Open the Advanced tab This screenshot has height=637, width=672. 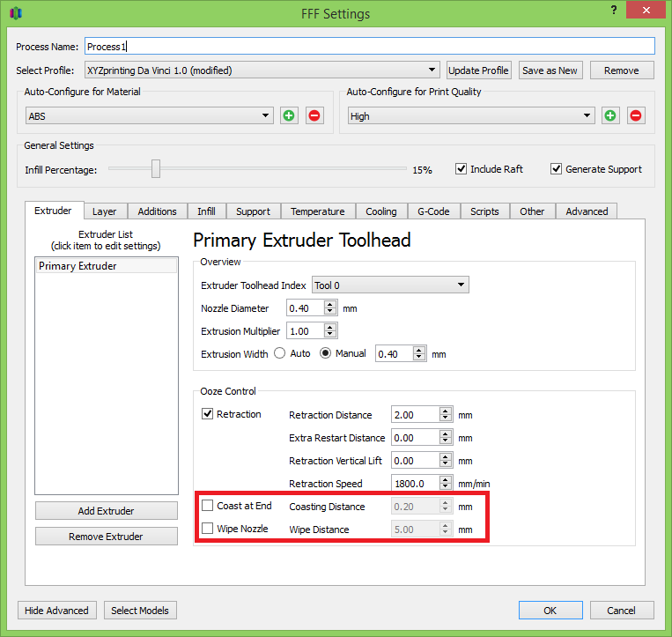click(x=587, y=211)
